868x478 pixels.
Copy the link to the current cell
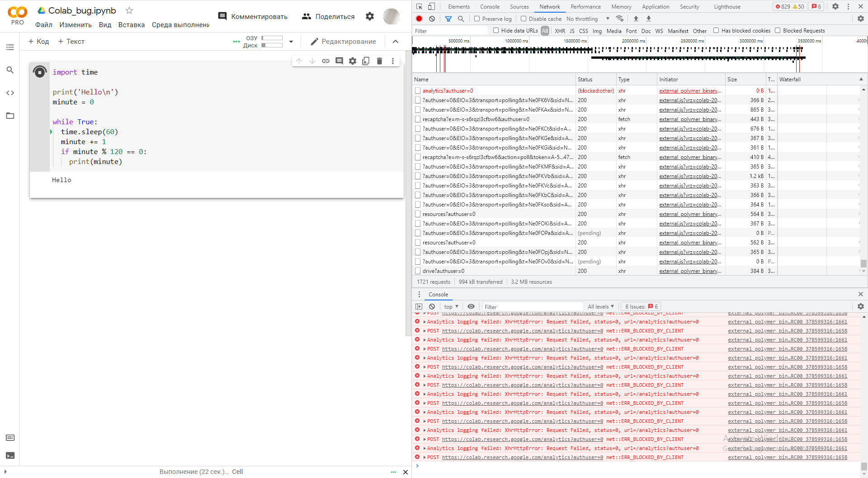326,61
